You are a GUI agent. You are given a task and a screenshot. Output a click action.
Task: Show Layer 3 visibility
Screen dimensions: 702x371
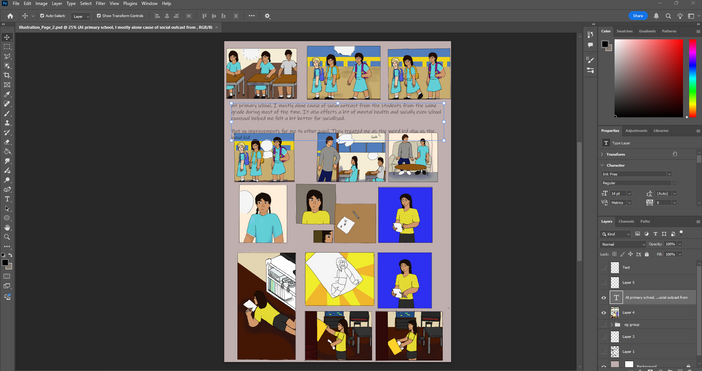click(604, 337)
